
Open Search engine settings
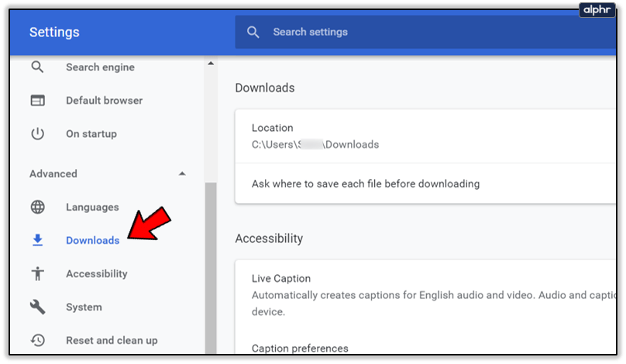pyautogui.click(x=100, y=67)
